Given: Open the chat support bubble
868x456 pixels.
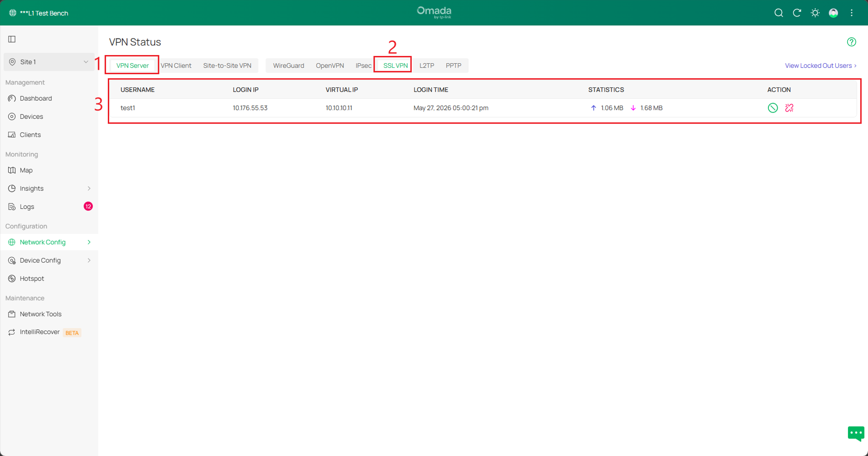Looking at the screenshot, I should pyautogui.click(x=856, y=433).
